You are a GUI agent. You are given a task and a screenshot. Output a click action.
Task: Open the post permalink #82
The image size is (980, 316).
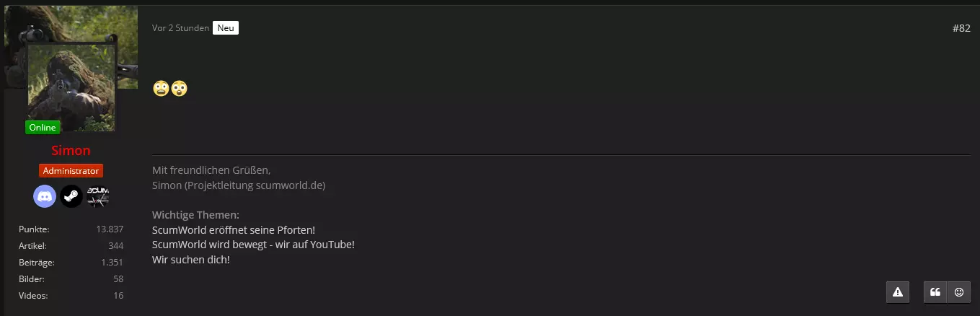pyautogui.click(x=961, y=28)
